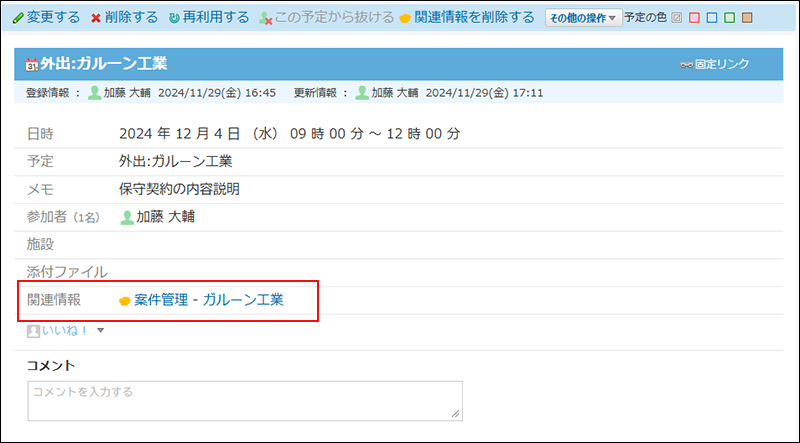The image size is (800, 443).
Task: Click the registration timestamp 16:45
Action: [260, 93]
